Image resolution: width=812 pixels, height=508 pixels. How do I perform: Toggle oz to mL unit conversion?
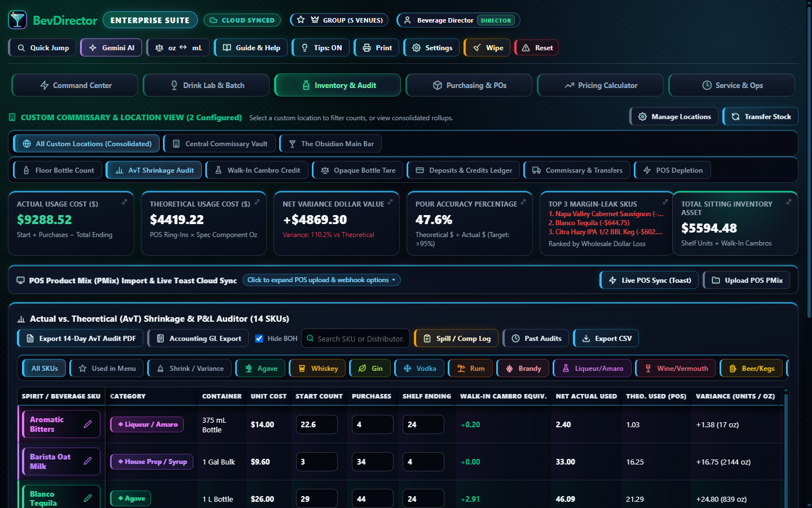pos(178,47)
